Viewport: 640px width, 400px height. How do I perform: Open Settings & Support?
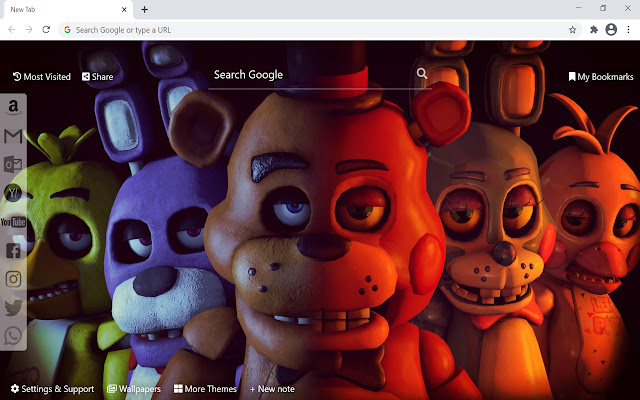tap(52, 389)
